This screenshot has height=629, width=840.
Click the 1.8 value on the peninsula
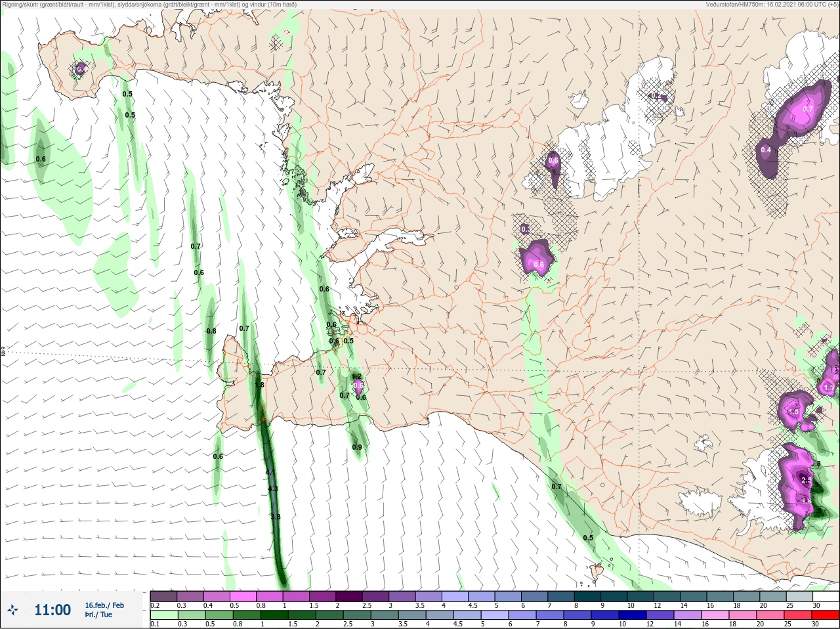pyautogui.click(x=259, y=385)
